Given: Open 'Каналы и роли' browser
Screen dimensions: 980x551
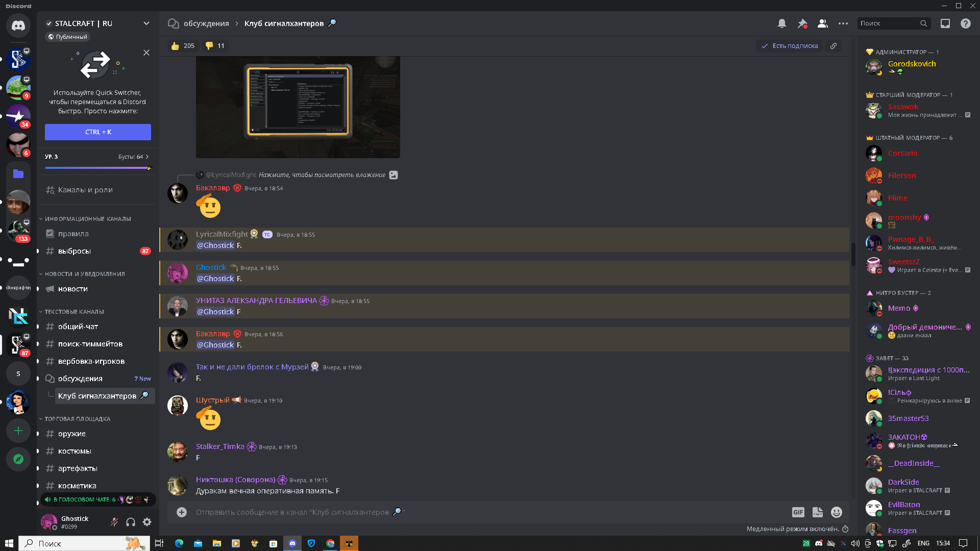Looking at the screenshot, I should pyautogui.click(x=97, y=190).
